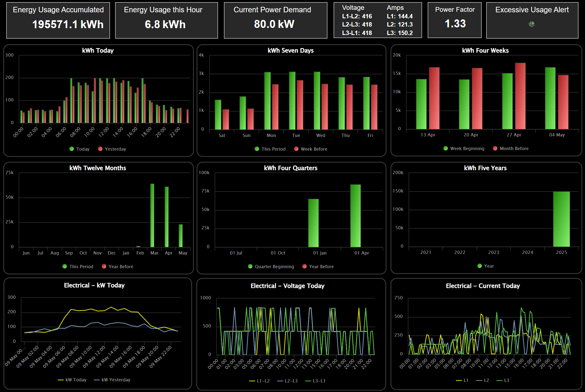The image size is (585, 392).
Task: Click the L3: 150.2 amps reading
Action: (400, 33)
